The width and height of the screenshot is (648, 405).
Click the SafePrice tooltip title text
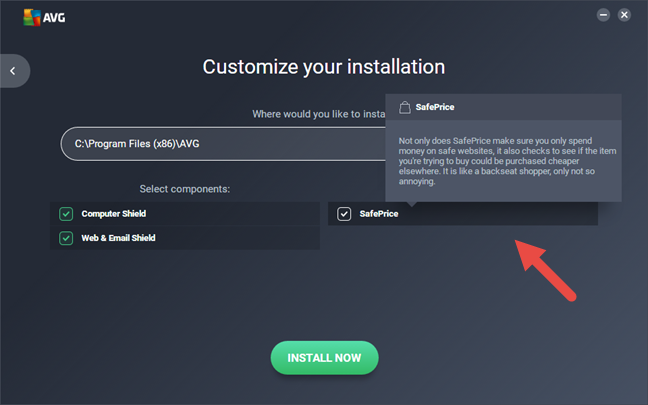435,107
